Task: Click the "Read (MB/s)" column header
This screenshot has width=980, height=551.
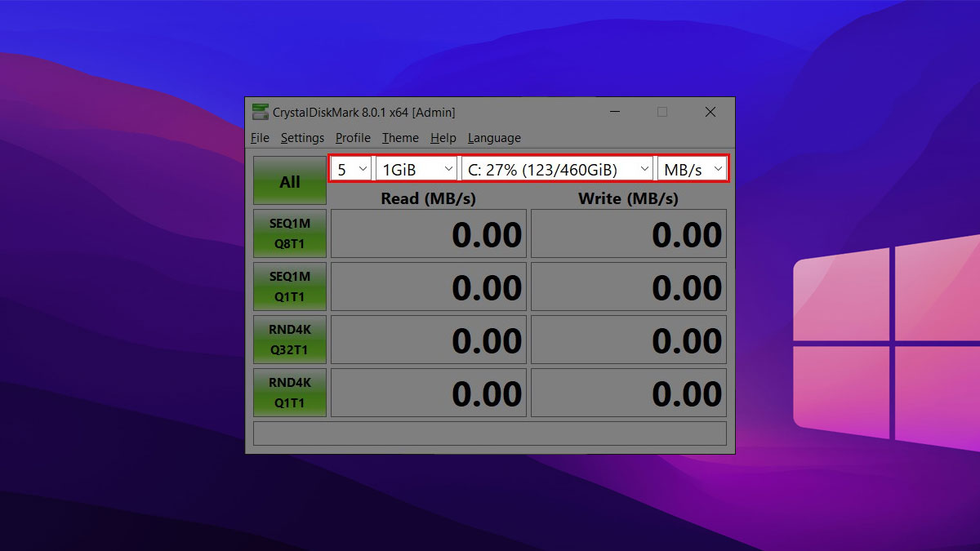Action: 429,198
